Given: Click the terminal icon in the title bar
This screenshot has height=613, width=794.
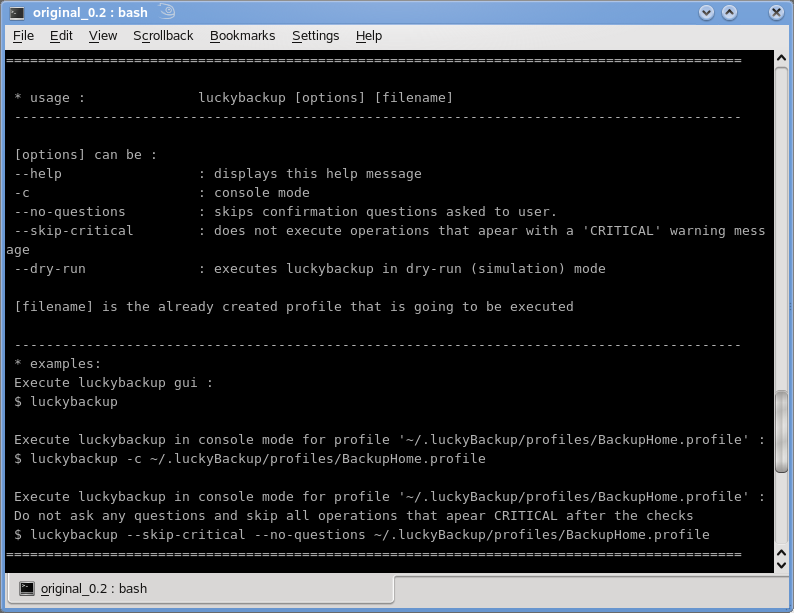Looking at the screenshot, I should coord(17,13).
